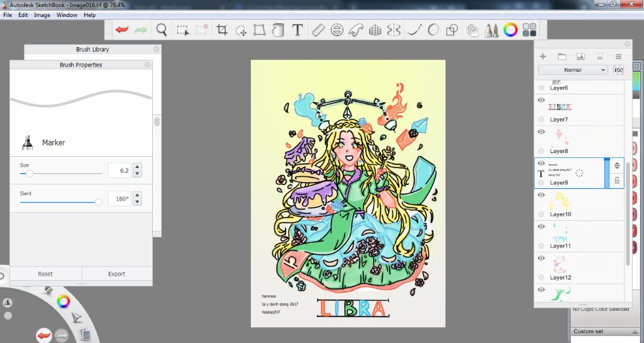Click the lagoon color wheel icon

click(x=64, y=301)
